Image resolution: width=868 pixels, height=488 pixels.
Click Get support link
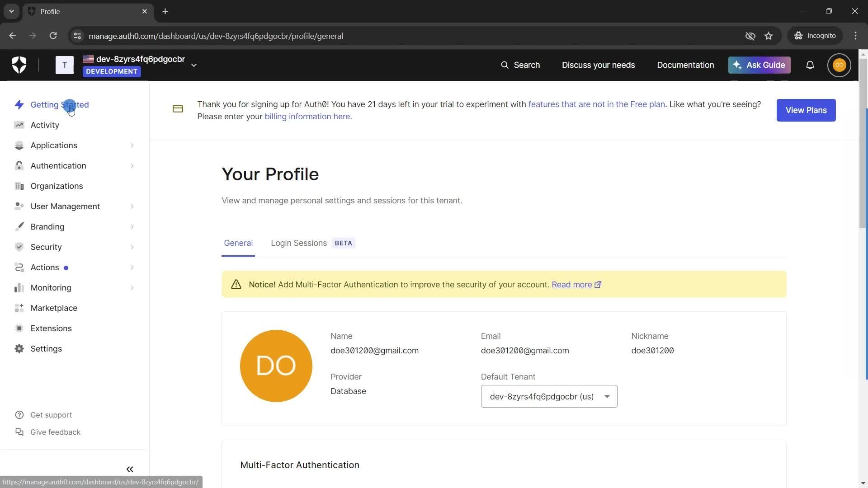coord(51,415)
